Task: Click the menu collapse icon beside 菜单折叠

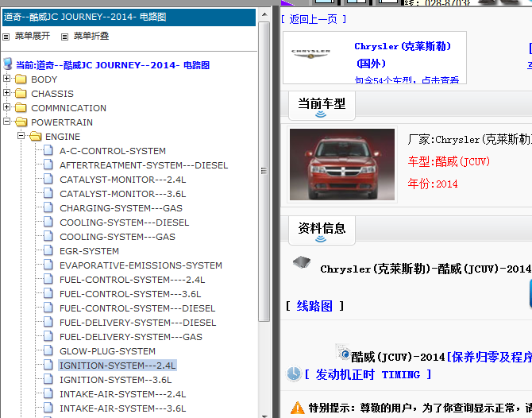Action: pyautogui.click(x=64, y=37)
